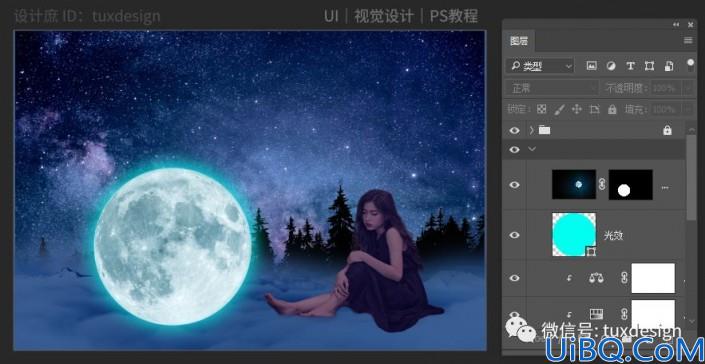Click color balance adjustment scales icon
The width and height of the screenshot is (705, 364).
pyautogui.click(x=596, y=278)
